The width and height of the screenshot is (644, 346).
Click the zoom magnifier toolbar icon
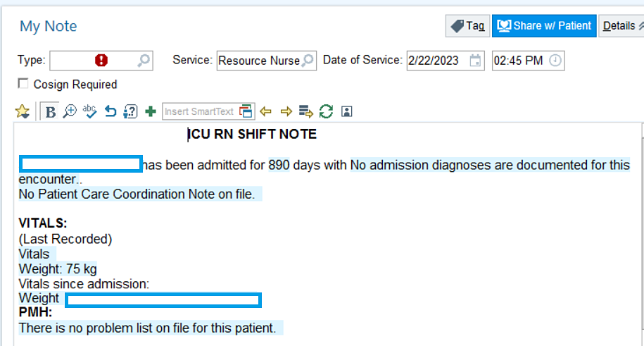(x=70, y=111)
